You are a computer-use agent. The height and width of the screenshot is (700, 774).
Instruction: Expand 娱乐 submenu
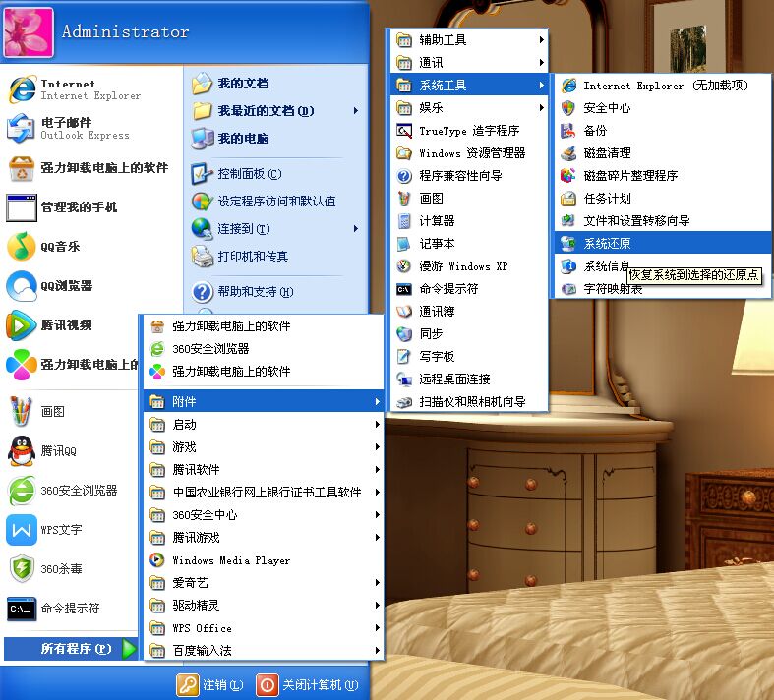tap(469, 108)
